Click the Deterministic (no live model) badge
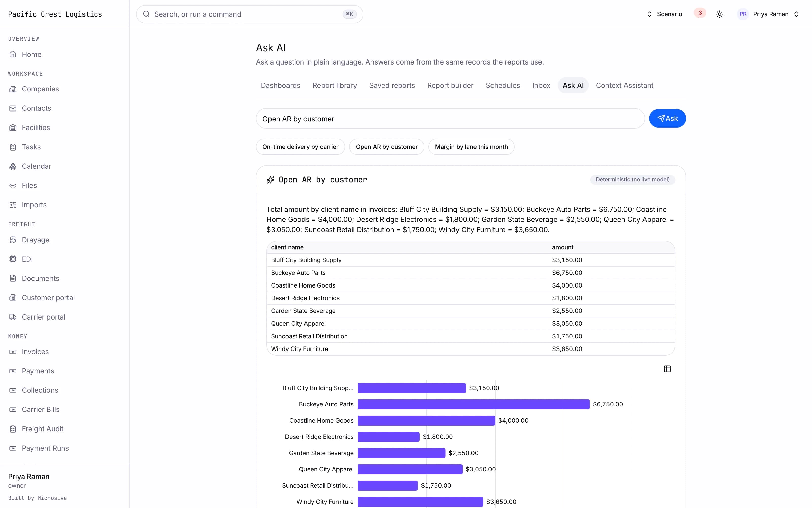Viewport: 812px width, 508px height. (632, 179)
